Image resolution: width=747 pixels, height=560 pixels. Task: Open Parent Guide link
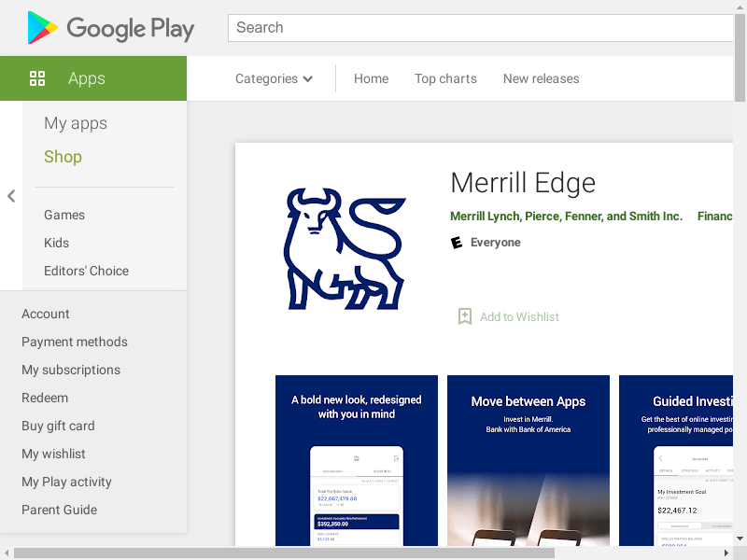coord(59,510)
